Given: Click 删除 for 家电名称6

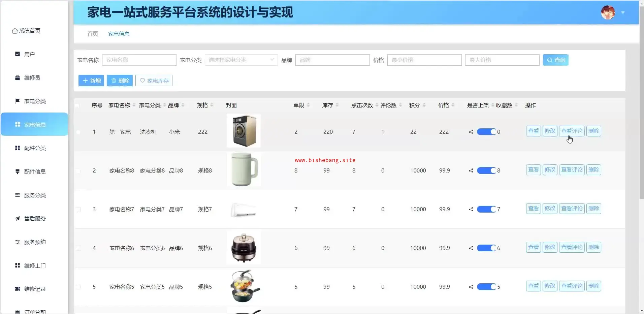Looking at the screenshot, I should [594, 247].
